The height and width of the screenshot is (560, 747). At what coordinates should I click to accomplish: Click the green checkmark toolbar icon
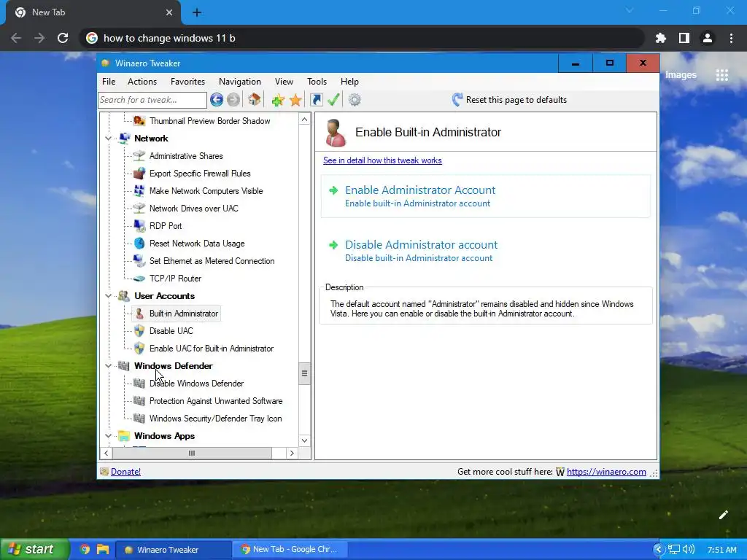point(333,99)
